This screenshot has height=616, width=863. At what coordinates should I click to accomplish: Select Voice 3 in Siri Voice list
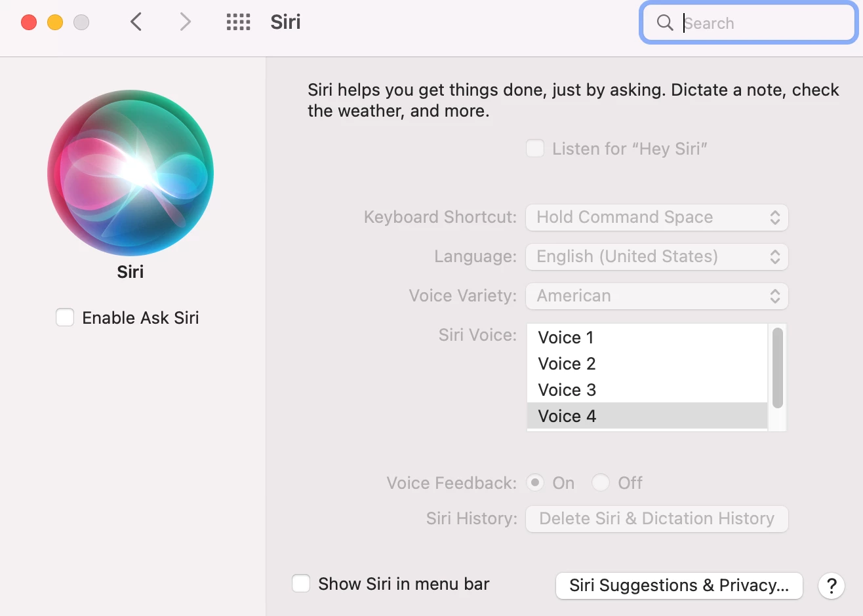647,390
